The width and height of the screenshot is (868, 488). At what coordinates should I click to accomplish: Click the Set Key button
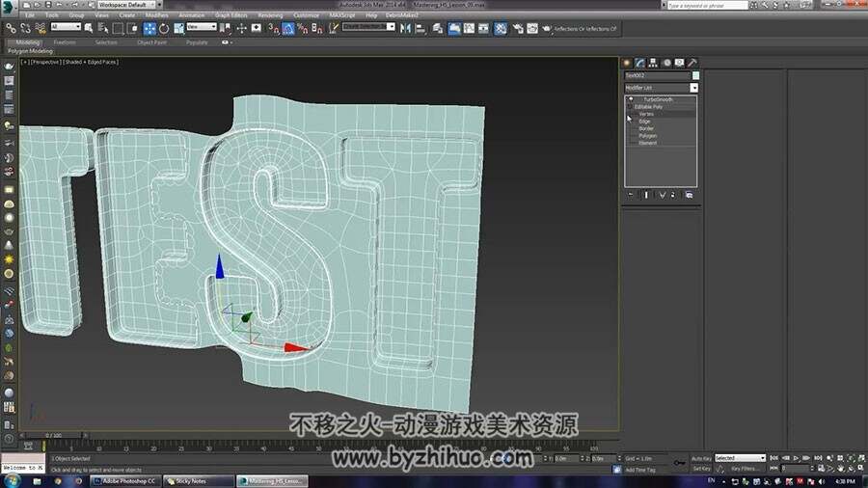[x=701, y=469]
